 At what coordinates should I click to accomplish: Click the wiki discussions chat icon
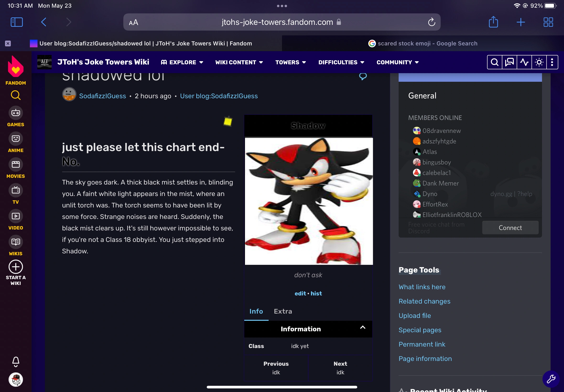click(509, 62)
